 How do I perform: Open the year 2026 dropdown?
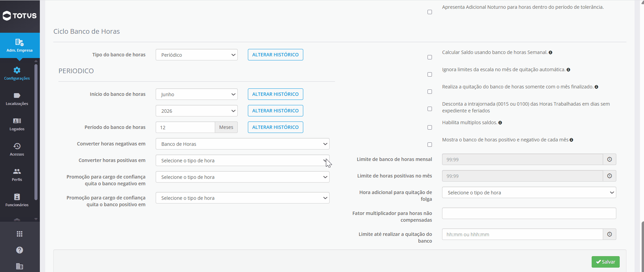[x=197, y=111]
